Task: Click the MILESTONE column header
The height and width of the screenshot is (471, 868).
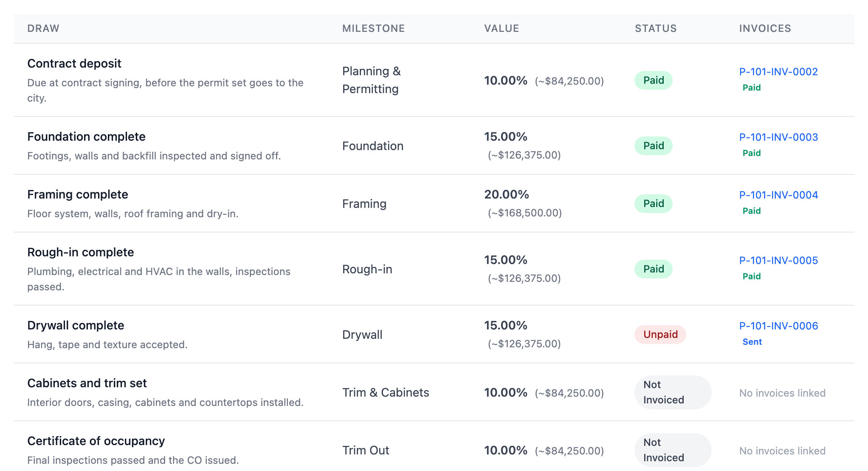Action: point(373,28)
